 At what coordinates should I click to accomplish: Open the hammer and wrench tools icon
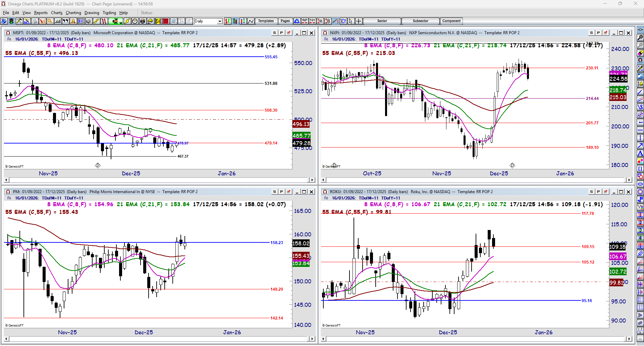pos(19,21)
